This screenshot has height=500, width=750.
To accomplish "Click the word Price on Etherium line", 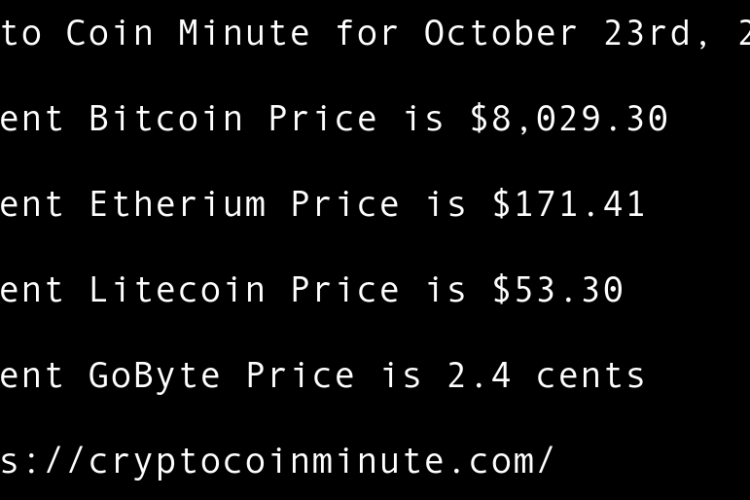I will (344, 205).
